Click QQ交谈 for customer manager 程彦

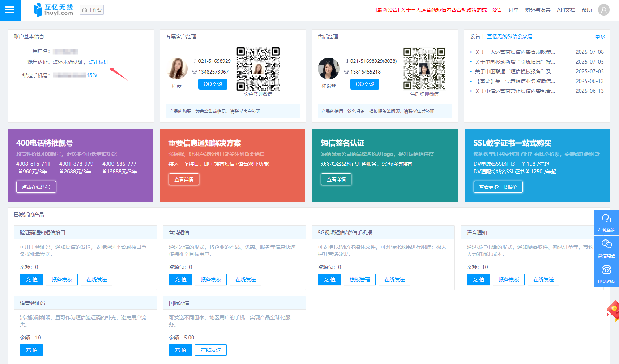[x=213, y=84]
